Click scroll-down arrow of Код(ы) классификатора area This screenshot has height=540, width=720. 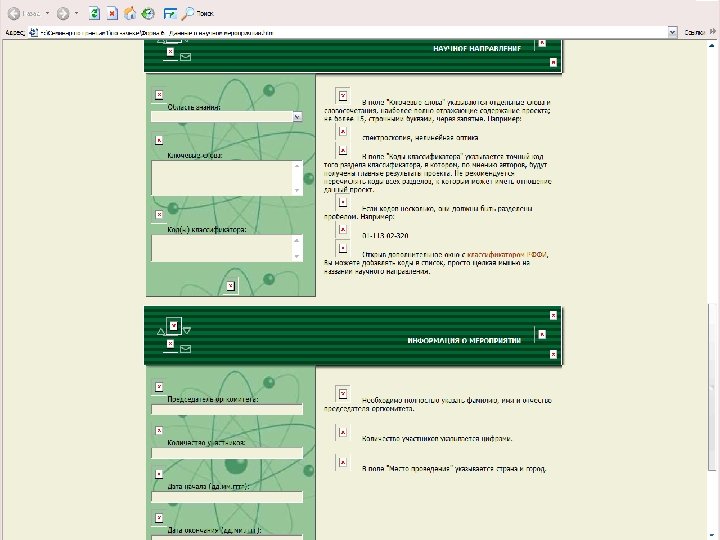pos(297,256)
